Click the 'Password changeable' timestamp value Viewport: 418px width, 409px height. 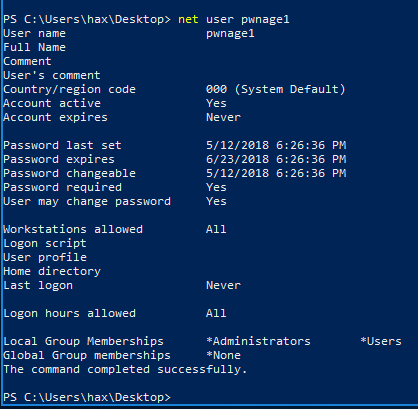tap(276, 173)
